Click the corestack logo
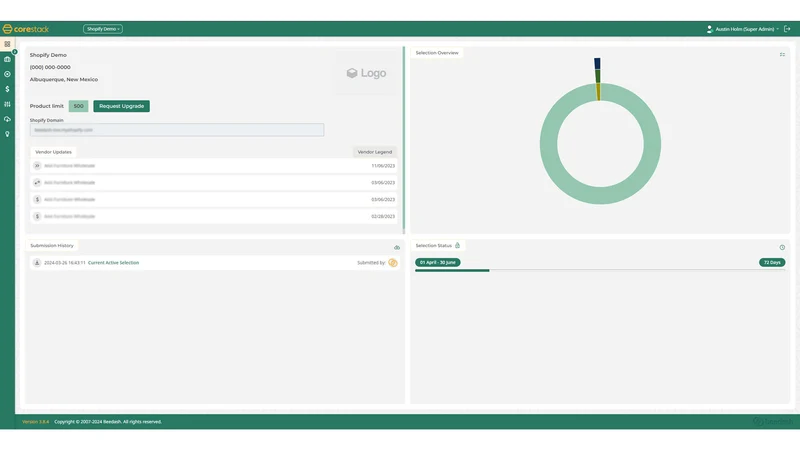This screenshot has height=450, width=800. pyautogui.click(x=26, y=29)
